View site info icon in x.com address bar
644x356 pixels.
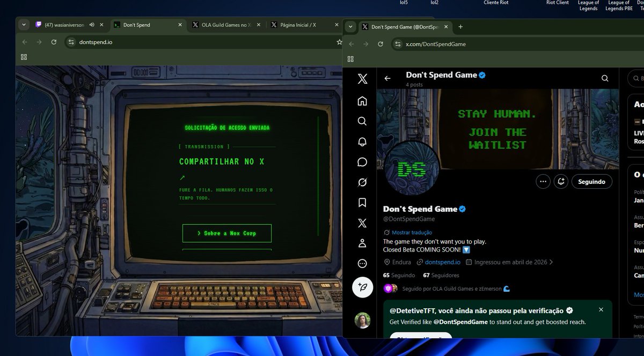click(397, 44)
